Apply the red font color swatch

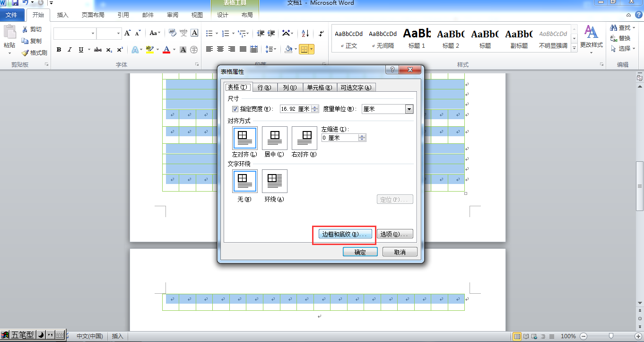point(166,49)
